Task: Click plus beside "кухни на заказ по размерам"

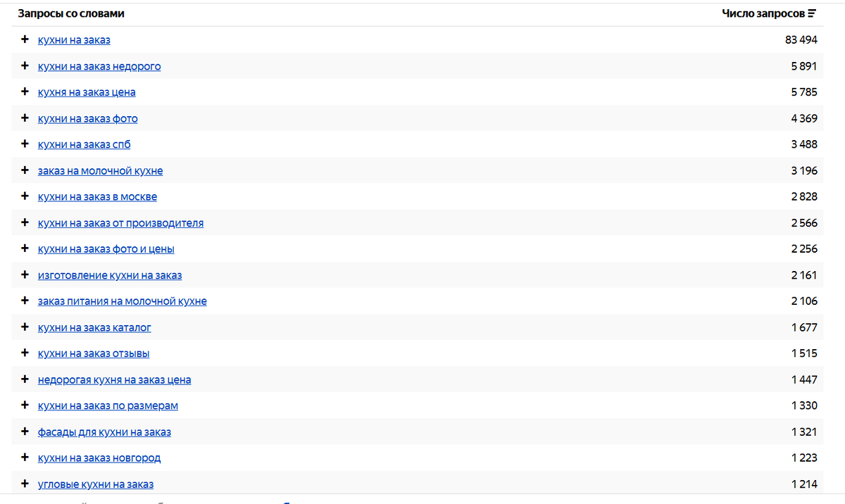Action: (25, 405)
